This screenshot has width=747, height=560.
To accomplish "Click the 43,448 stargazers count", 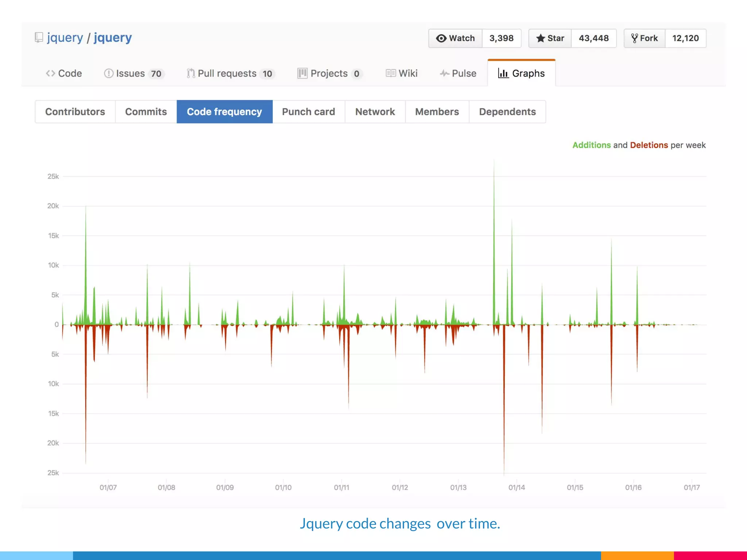I will point(593,38).
